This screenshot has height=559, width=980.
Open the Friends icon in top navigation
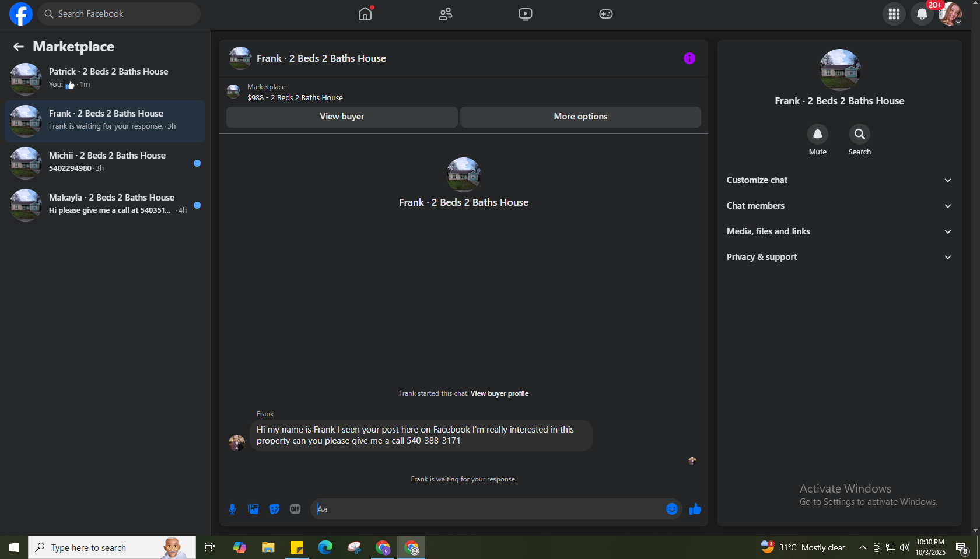pyautogui.click(x=446, y=14)
